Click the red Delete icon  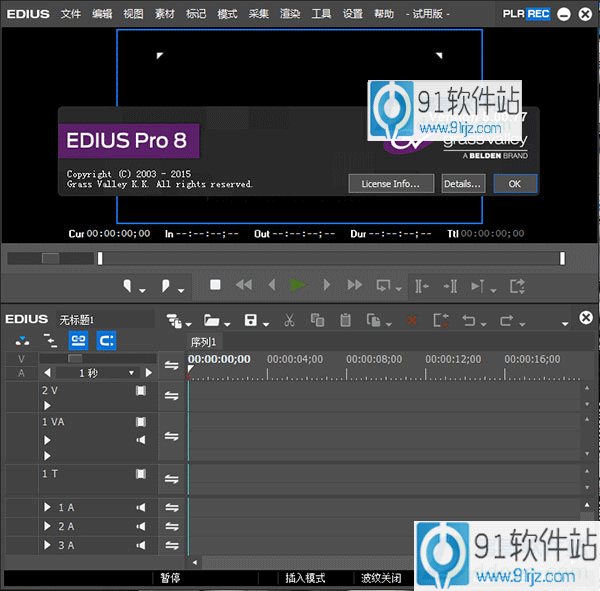tap(411, 321)
